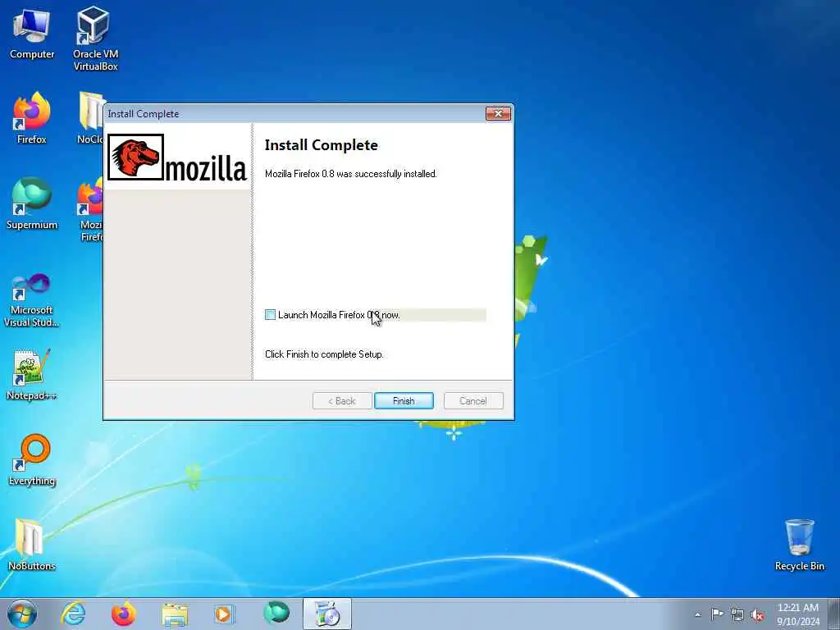
Task: Open the Windows Start menu orb
Action: coord(22,614)
